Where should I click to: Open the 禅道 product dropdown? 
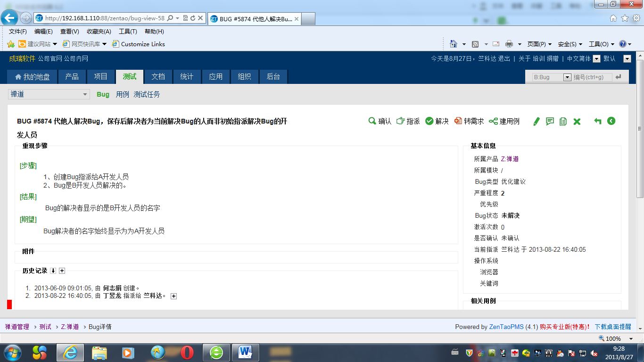pyautogui.click(x=49, y=94)
